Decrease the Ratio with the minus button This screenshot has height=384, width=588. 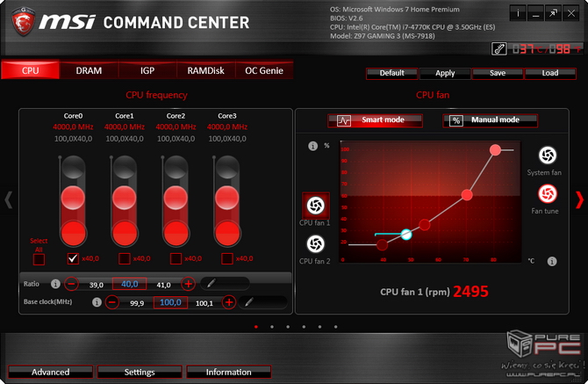72,284
